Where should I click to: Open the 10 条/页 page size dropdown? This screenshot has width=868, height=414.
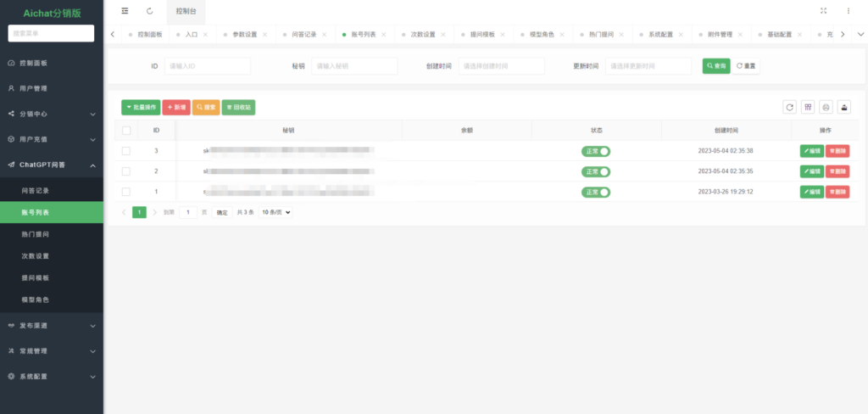pyautogui.click(x=275, y=212)
